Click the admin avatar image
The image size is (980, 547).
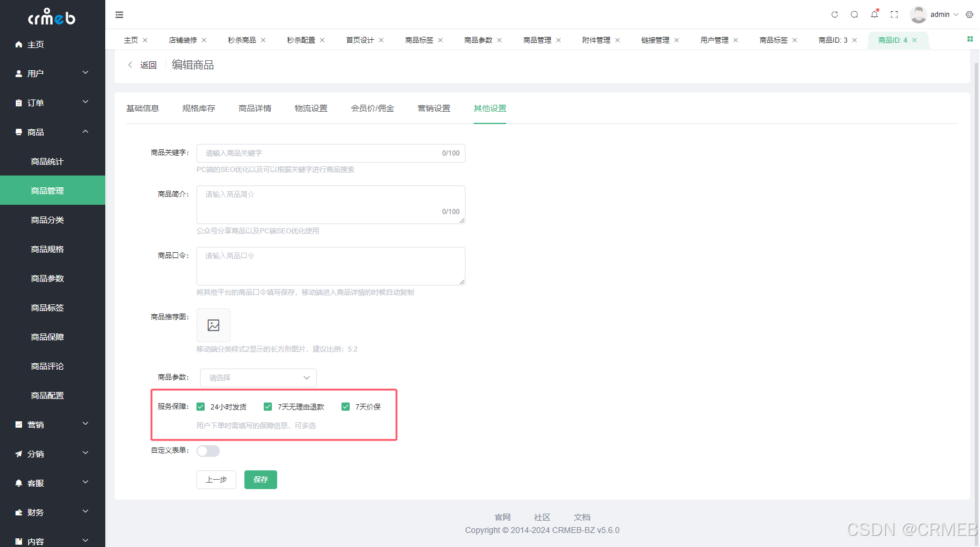(918, 15)
